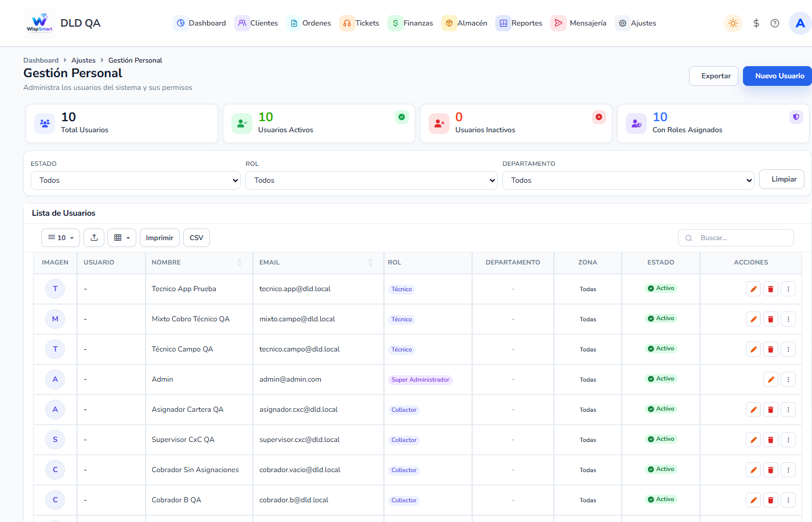Viewport: 812px width, 522px height.
Task: Go to Dashboard via breadcrumb link
Action: click(41, 60)
